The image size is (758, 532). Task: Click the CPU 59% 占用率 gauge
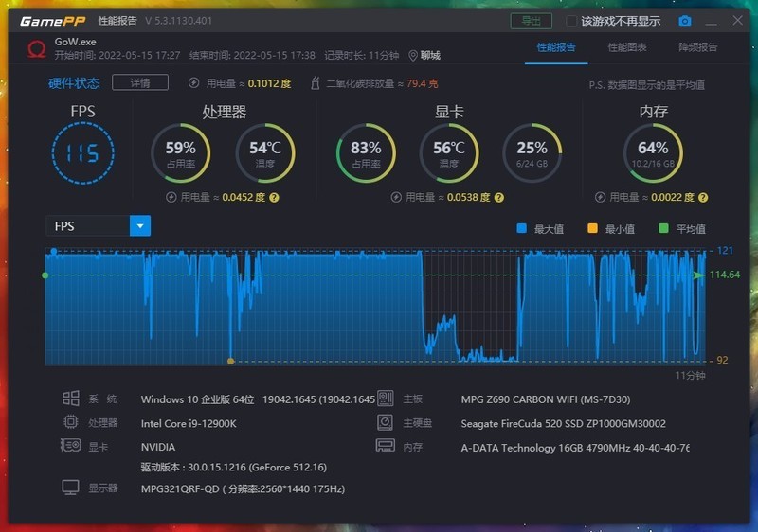tap(181, 153)
